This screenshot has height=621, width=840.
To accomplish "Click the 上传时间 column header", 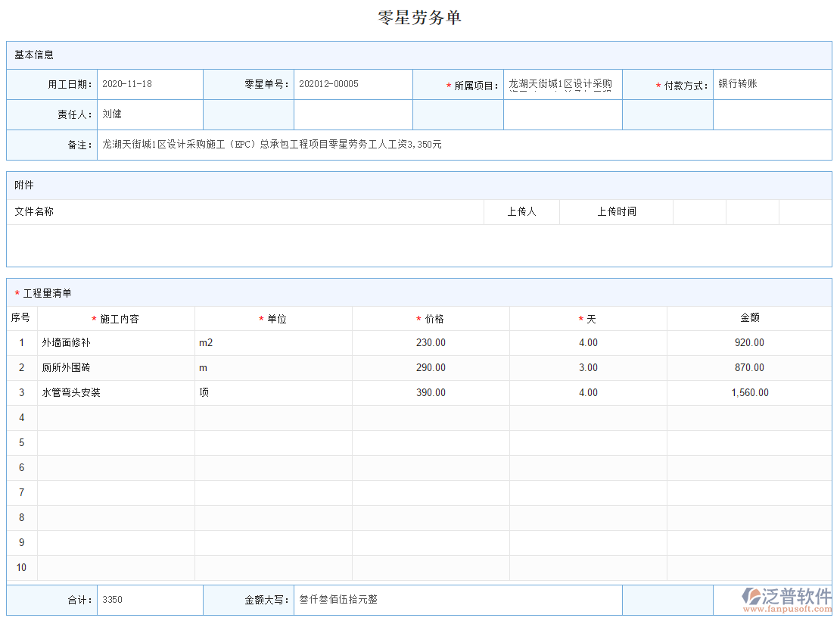I will [616, 212].
